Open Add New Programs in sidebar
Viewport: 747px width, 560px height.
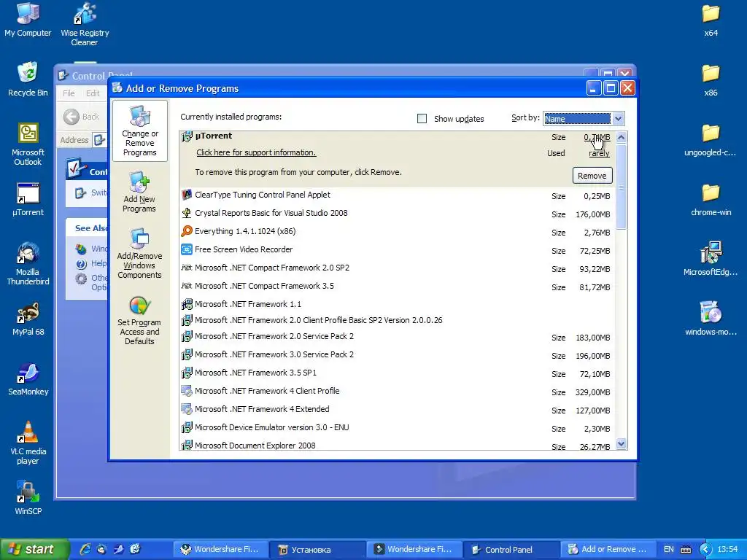click(x=139, y=192)
